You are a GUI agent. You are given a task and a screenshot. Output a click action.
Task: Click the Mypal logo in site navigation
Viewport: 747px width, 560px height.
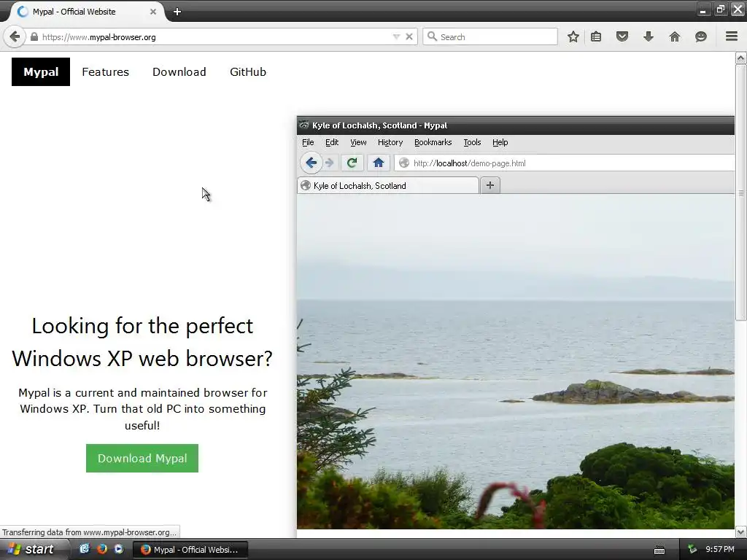click(41, 72)
